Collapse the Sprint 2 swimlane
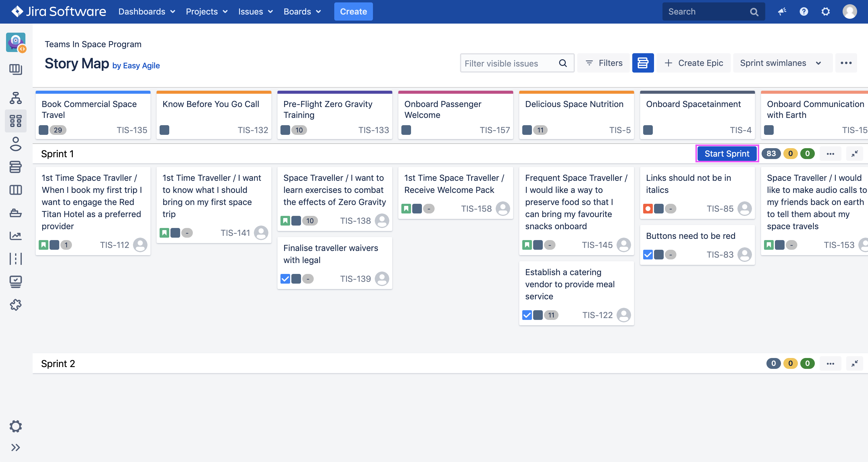The width and height of the screenshot is (868, 462). [854, 363]
